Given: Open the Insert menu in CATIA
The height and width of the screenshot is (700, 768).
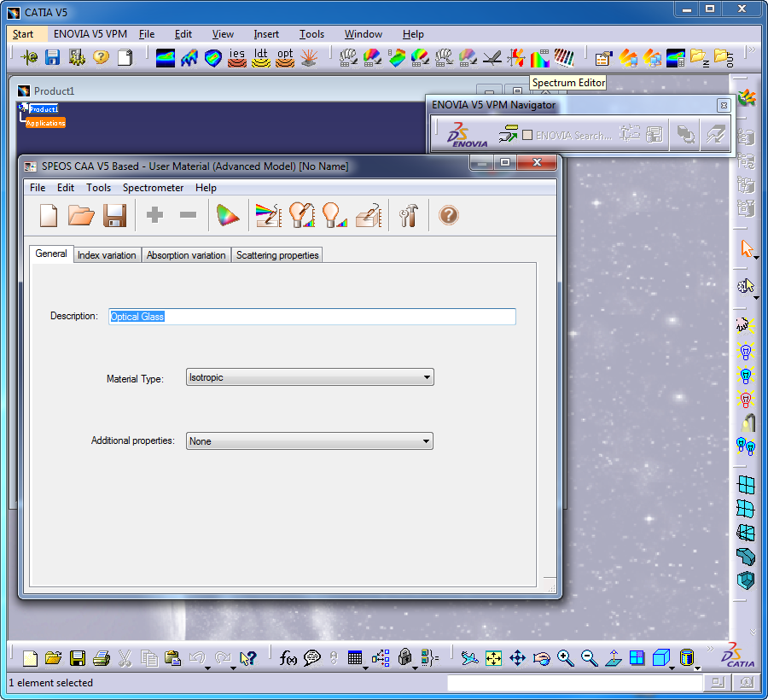Looking at the screenshot, I should point(266,34).
